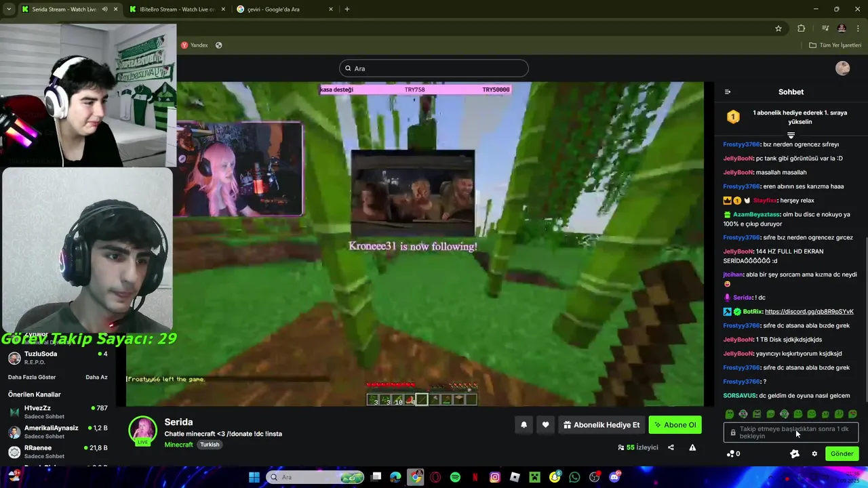
Task: Mute the Serida Stream tab audio icon
Action: 104,9
